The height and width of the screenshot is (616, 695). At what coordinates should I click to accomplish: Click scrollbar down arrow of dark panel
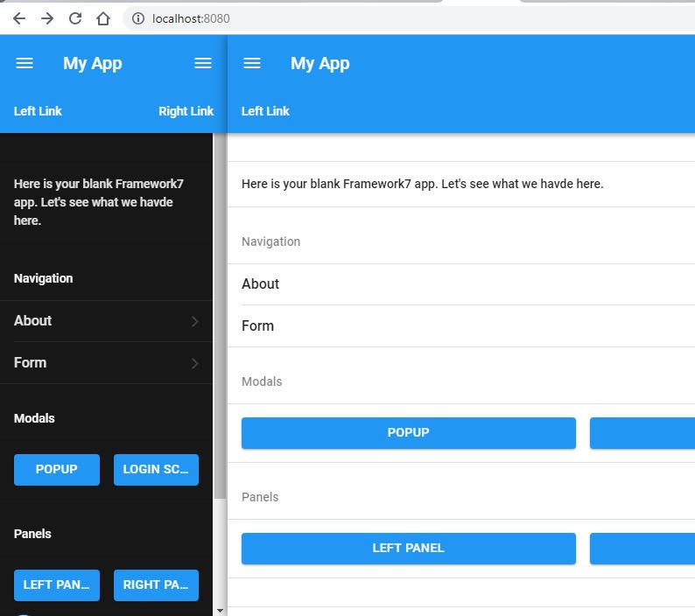tap(220, 611)
